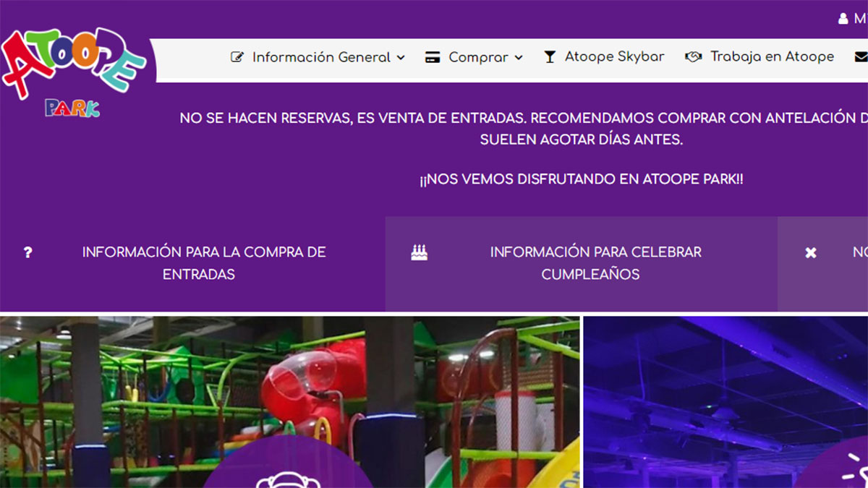This screenshot has height=488, width=868.
Task: Click the envelope contact icon
Action: point(861,57)
